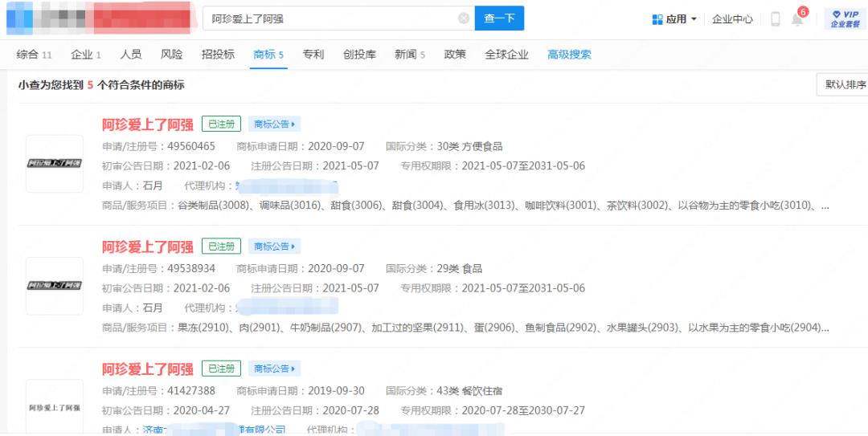Open 高级搜索 advanced search
Viewport: 868px width, 436px height.
click(569, 55)
